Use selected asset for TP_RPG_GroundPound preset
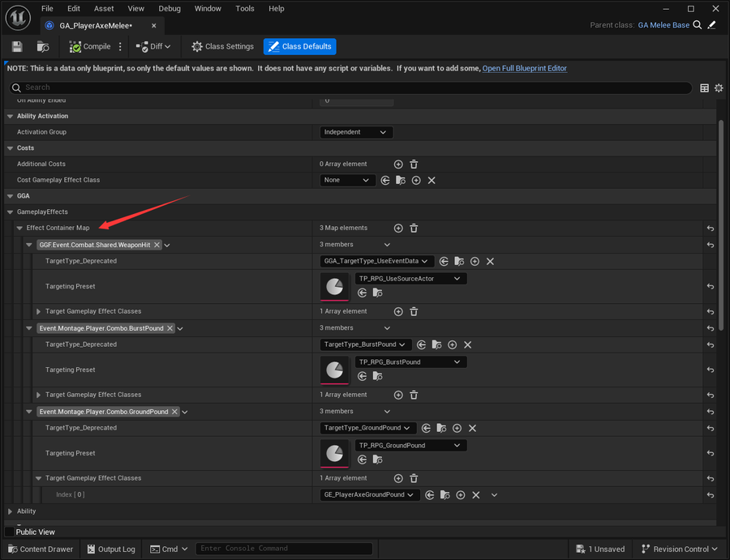Screen dimensions: 730x560 pyautogui.click(x=363, y=460)
